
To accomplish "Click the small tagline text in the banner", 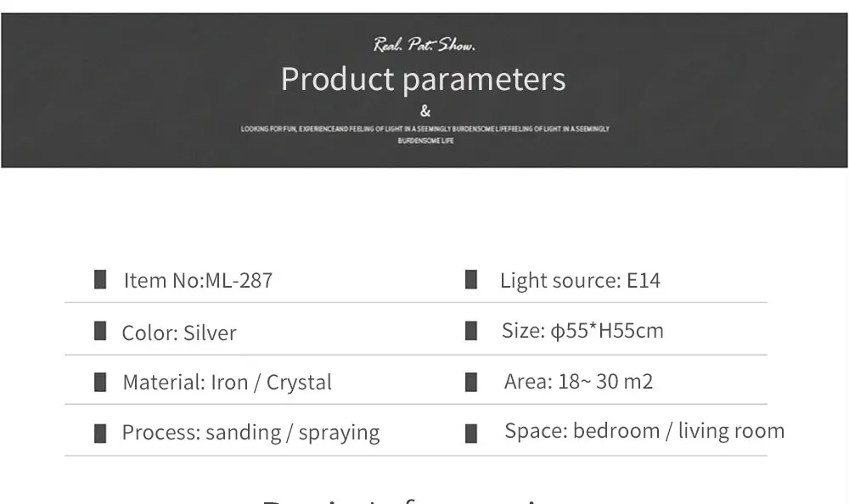I will click(x=425, y=135).
